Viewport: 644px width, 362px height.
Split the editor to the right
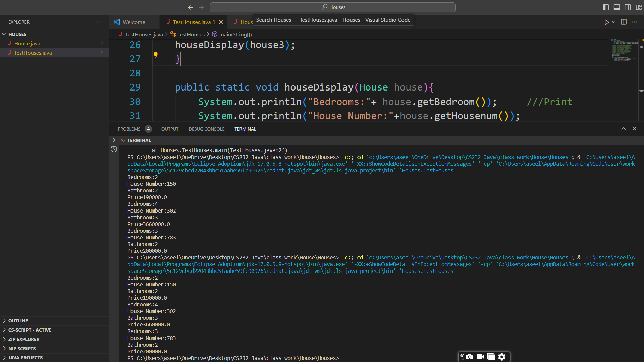click(624, 22)
